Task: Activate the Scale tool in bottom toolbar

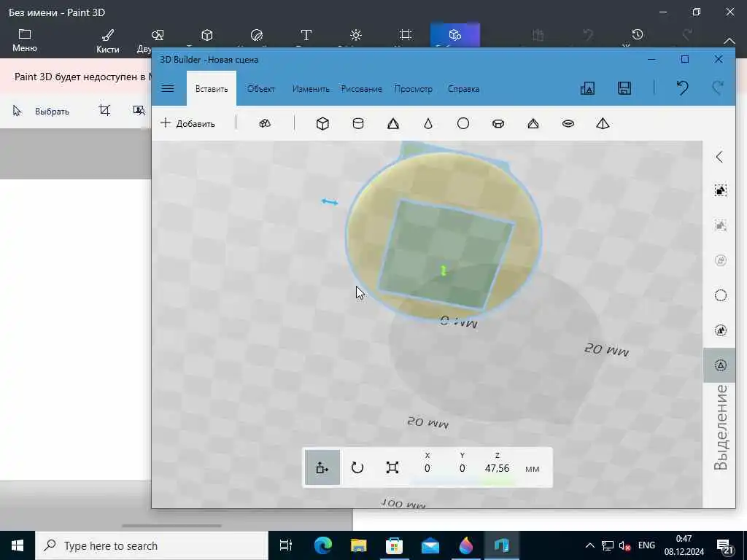Action: (392, 467)
